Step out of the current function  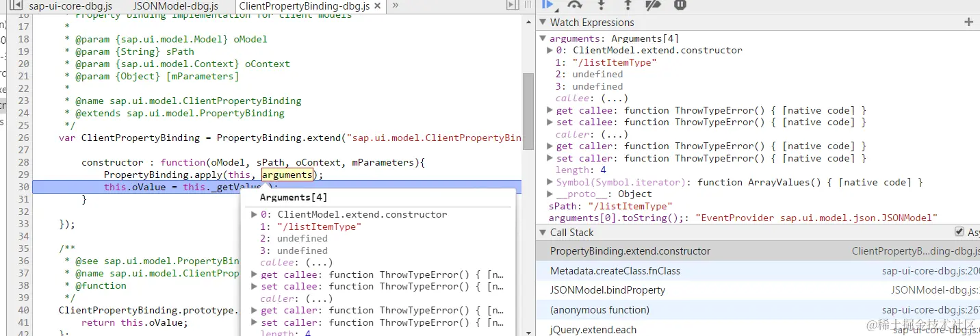(x=628, y=4)
